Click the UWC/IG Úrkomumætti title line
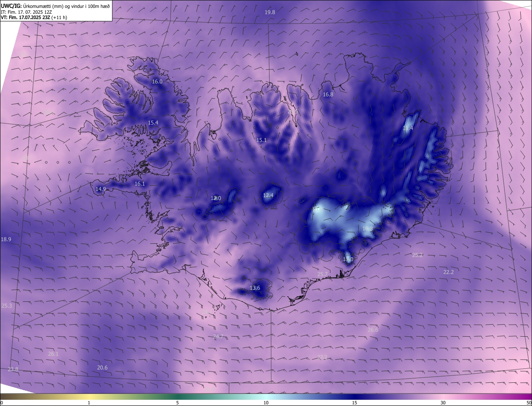Viewport: 532px width, 406px height. coord(55,5)
